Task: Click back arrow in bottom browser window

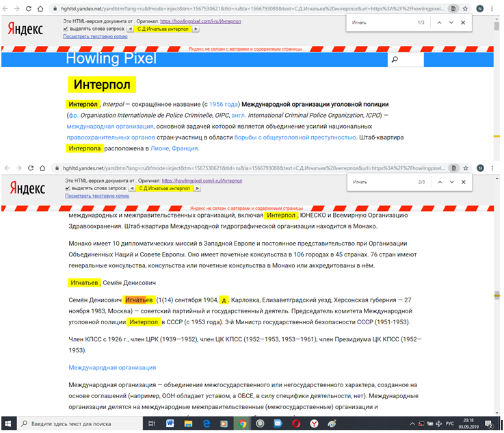Action: [7, 168]
